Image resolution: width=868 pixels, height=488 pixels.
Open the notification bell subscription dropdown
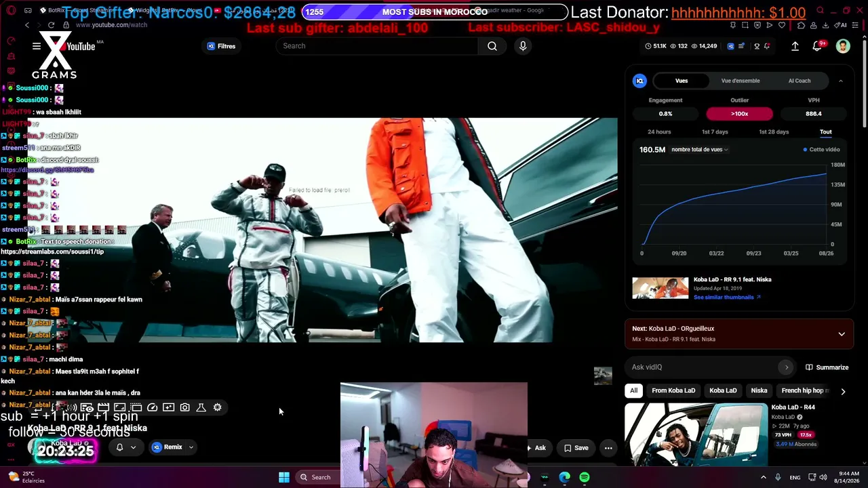(126, 447)
